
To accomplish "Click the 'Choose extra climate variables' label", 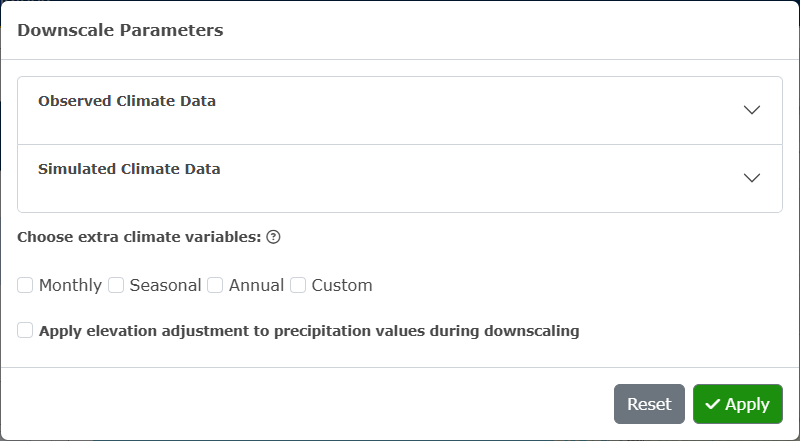I will coord(139,237).
